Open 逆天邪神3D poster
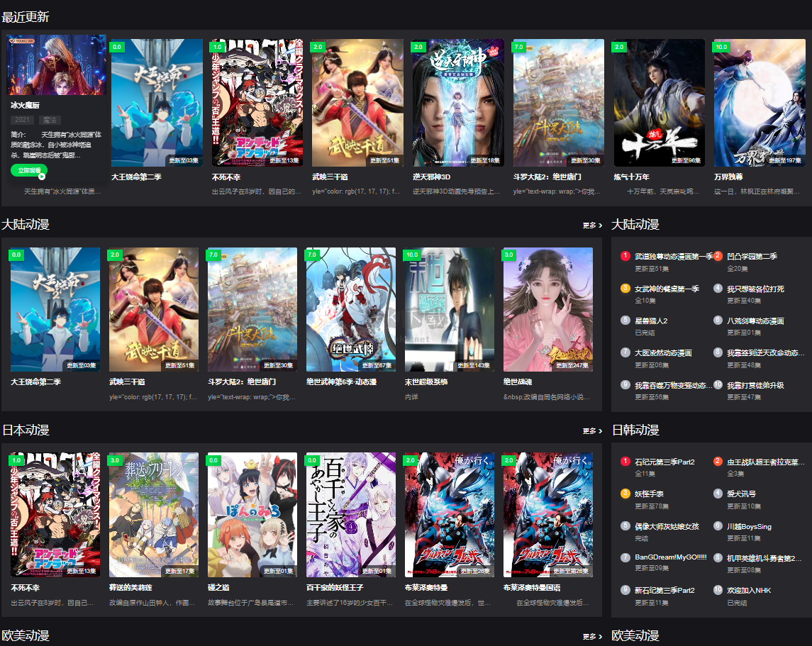Screen dimensions: 812x646 (x=458, y=103)
